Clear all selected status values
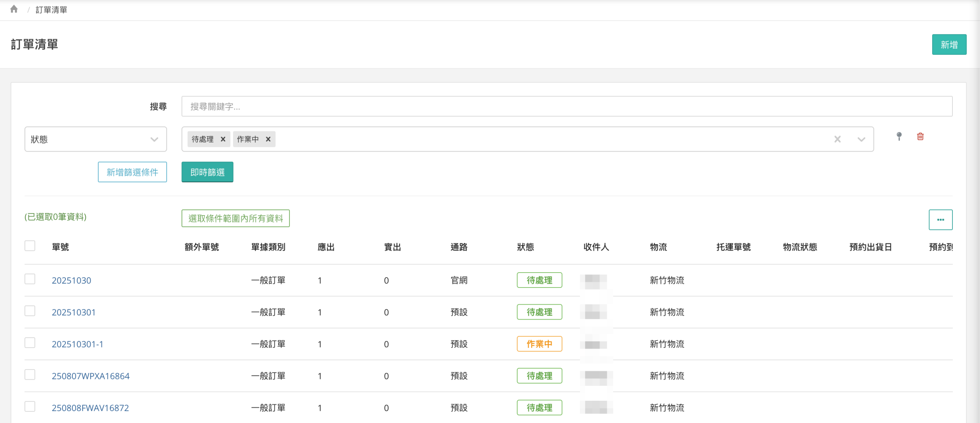This screenshot has width=980, height=423. coord(837,139)
